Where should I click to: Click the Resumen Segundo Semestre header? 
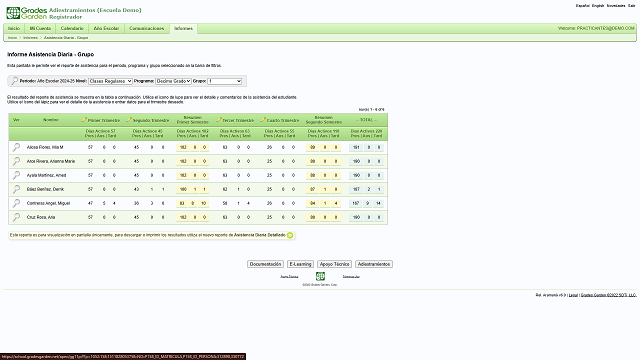[x=324, y=120]
